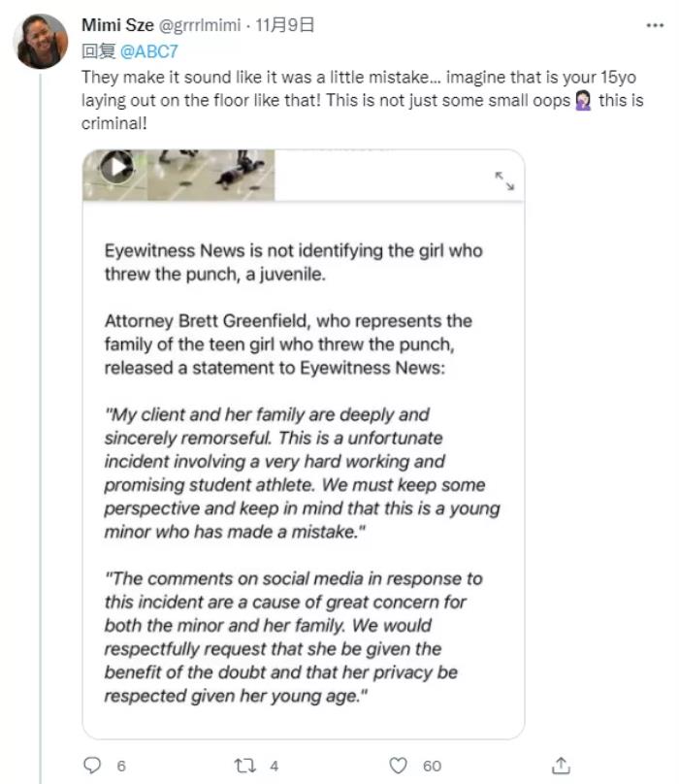This screenshot has width=679, height=784.
Task: Click the reply speech bubble icon
Action: click(93, 766)
